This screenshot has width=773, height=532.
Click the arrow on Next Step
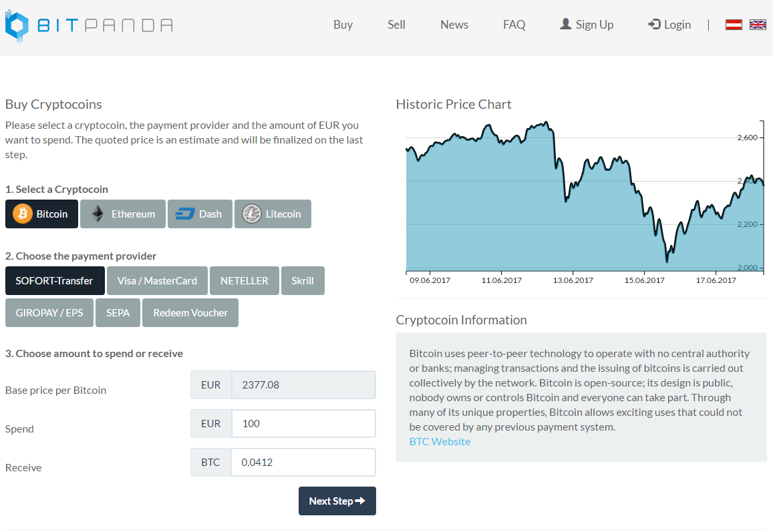[x=360, y=501]
